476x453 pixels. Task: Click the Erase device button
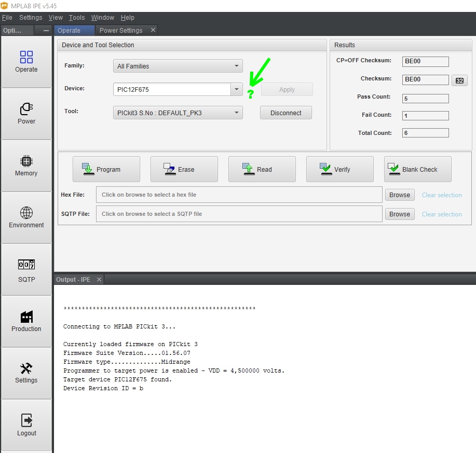pos(184,169)
